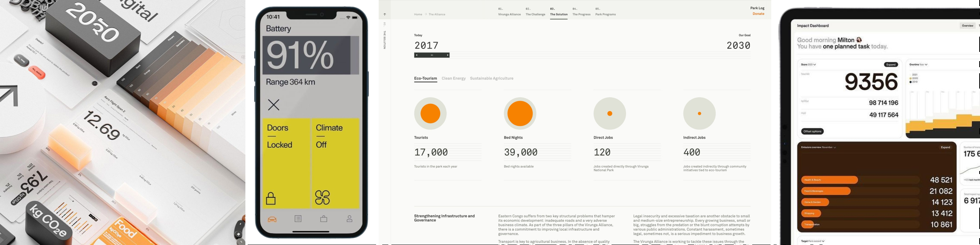Switch to the Clean Energy tab
The image size is (980, 245).
click(x=454, y=79)
